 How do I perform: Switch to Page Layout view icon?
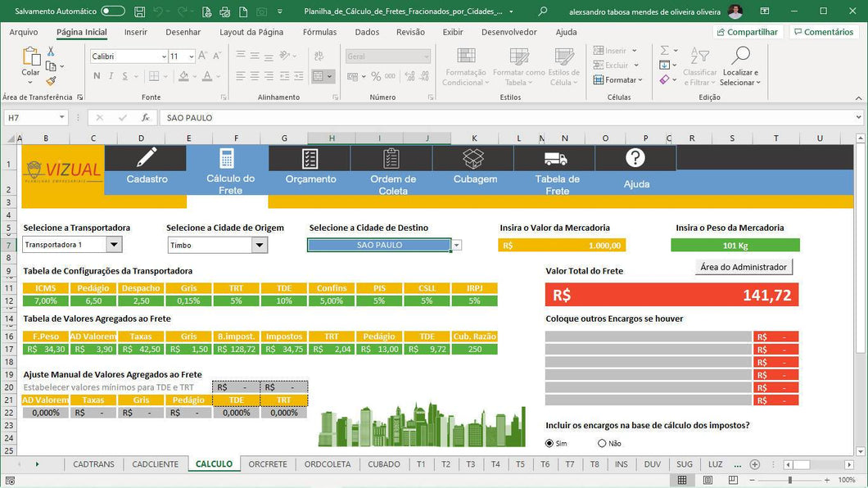[708, 480]
